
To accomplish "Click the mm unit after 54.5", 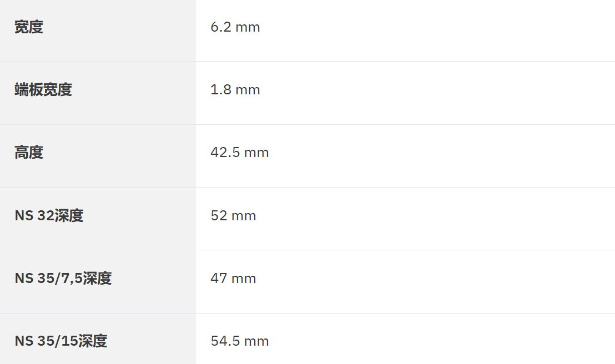I will [x=256, y=341].
